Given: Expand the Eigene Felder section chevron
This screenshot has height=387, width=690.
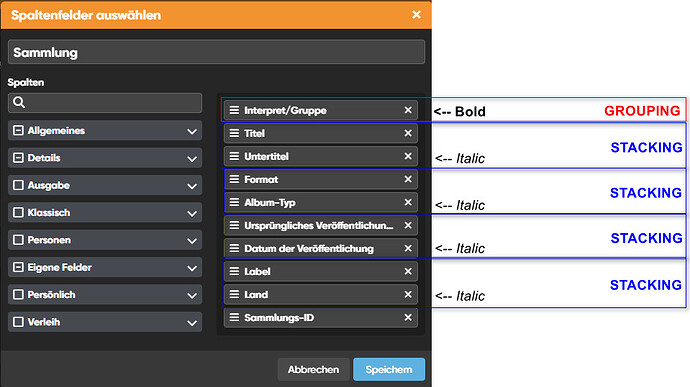Looking at the screenshot, I should (x=192, y=268).
